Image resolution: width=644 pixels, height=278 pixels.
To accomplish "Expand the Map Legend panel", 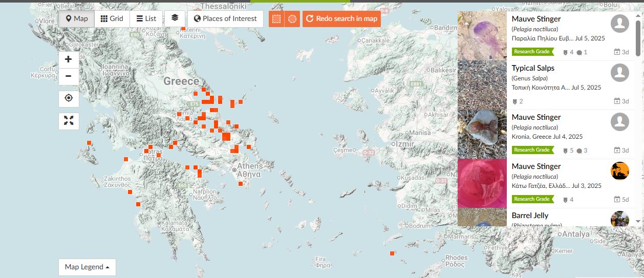I will click(x=87, y=267).
